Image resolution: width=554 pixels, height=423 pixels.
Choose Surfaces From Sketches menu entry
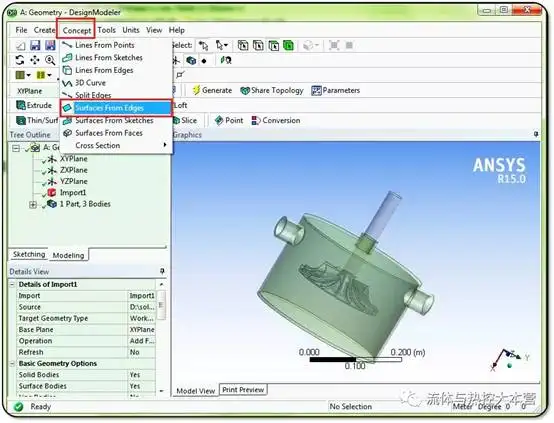click(116, 120)
